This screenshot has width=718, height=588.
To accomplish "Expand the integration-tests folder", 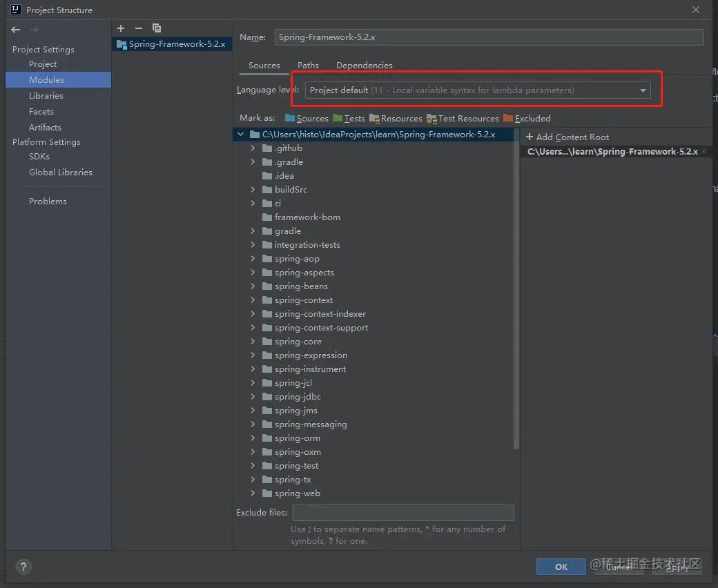I will (x=253, y=245).
